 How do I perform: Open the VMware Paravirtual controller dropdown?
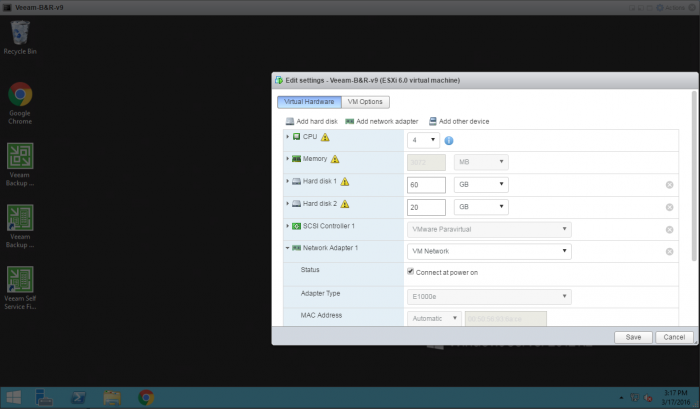(489, 230)
